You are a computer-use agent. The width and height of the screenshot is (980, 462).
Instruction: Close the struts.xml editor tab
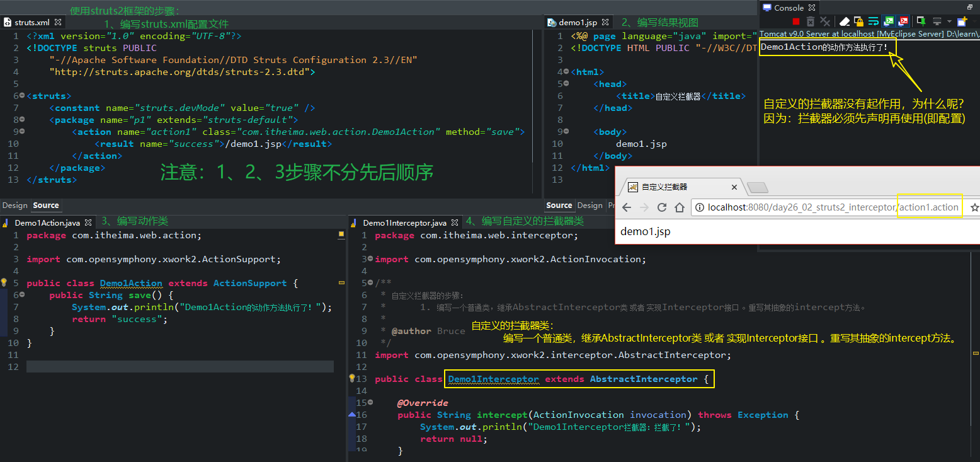(x=58, y=22)
